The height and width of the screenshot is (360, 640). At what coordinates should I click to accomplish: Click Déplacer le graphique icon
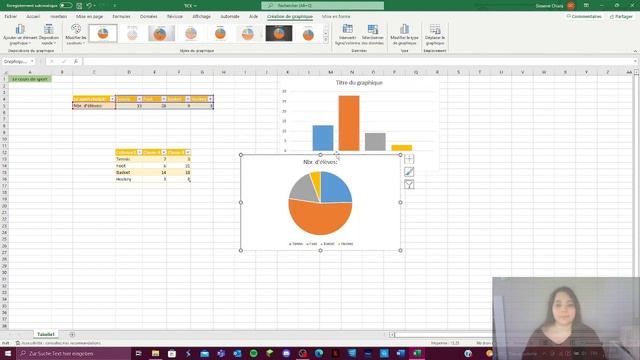pos(435,35)
